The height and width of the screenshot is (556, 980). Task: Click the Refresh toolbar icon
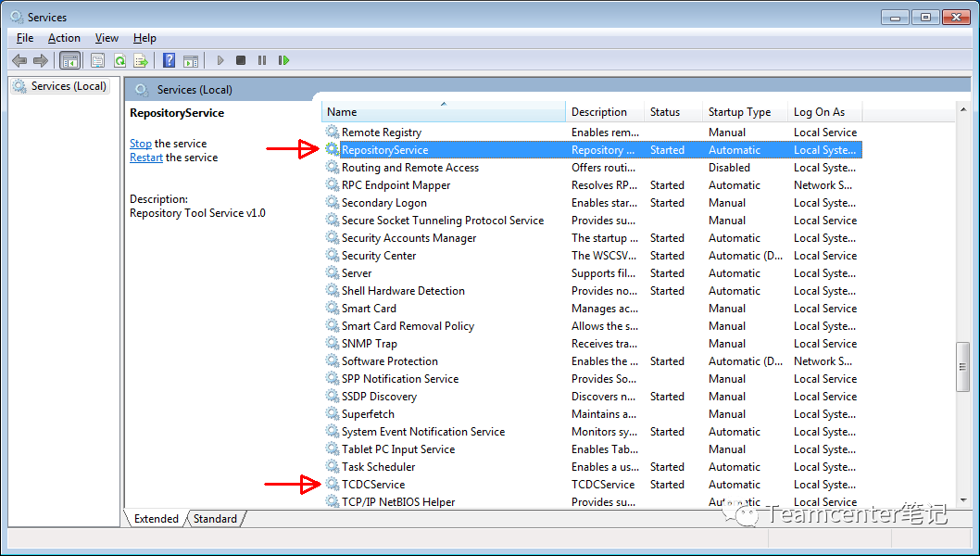click(119, 60)
